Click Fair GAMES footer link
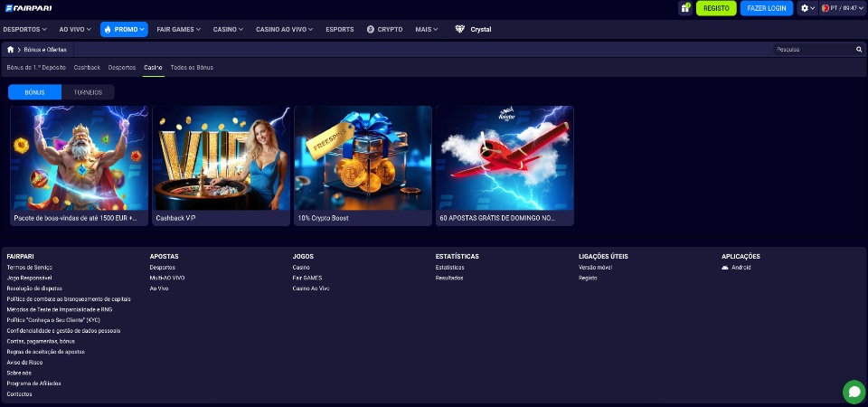868x407 pixels. click(x=307, y=278)
